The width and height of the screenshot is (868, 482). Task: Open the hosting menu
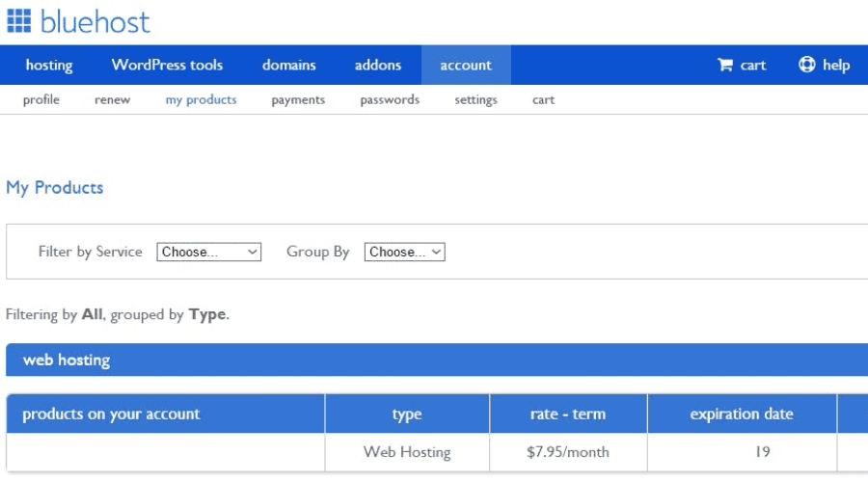[x=49, y=65]
